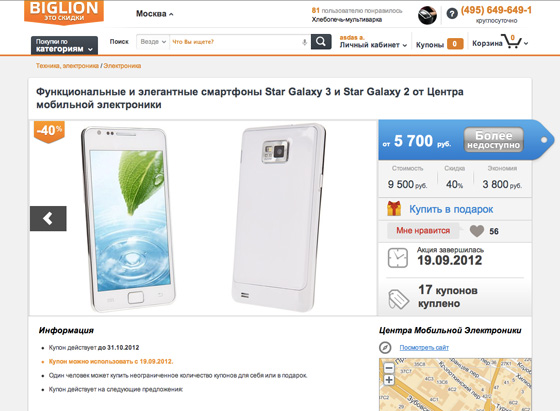560x411 pixels.
Task: Expand Покупки по категориям menu
Action: point(64,45)
